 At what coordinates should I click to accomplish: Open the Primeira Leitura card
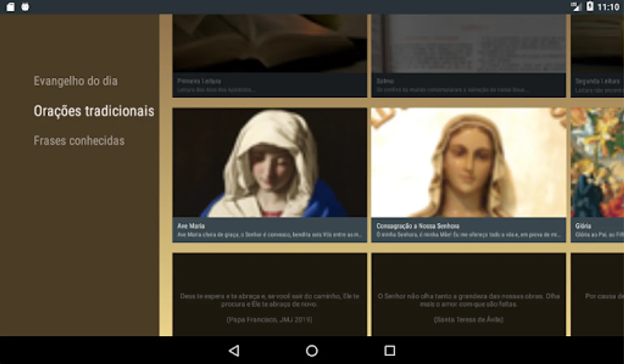pos(270,56)
